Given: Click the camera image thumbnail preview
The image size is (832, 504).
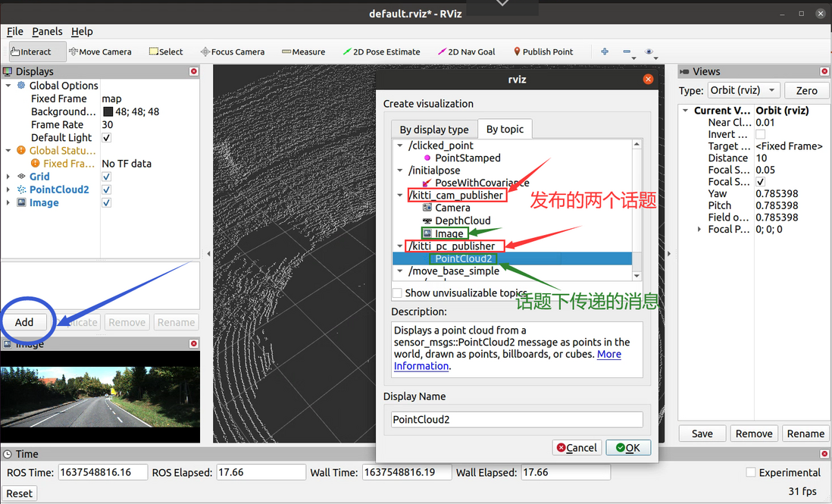Looking at the screenshot, I should click(100, 397).
